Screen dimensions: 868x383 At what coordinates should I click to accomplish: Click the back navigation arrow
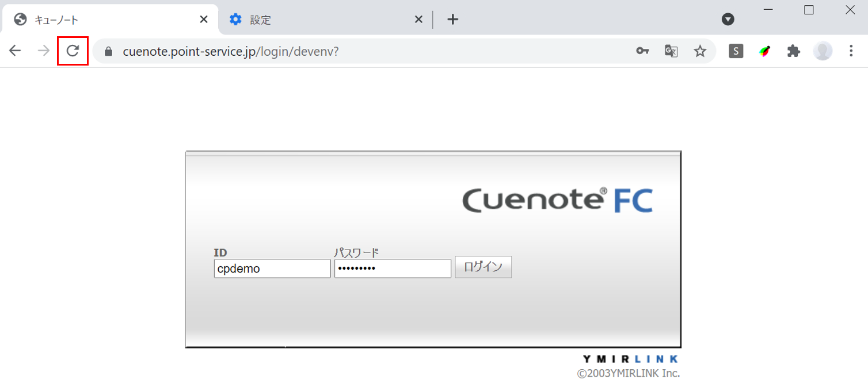[x=15, y=51]
